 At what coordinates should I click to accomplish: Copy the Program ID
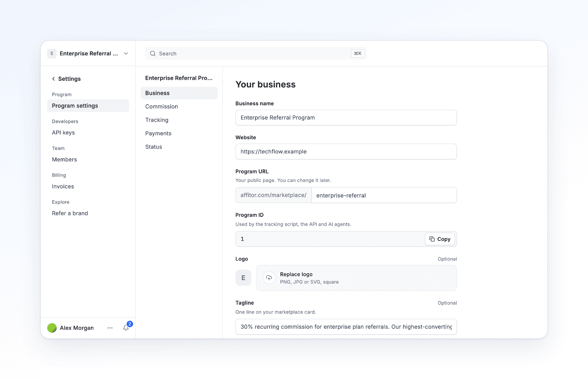pos(440,239)
